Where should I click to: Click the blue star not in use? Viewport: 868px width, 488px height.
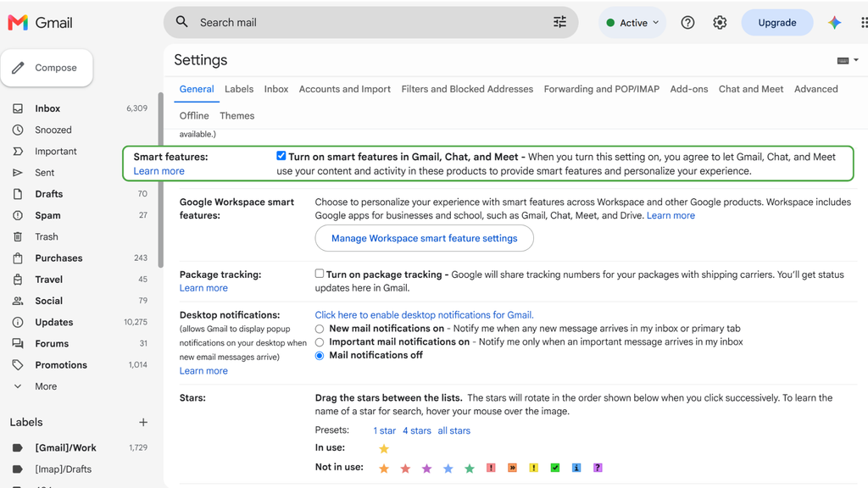[x=448, y=469]
